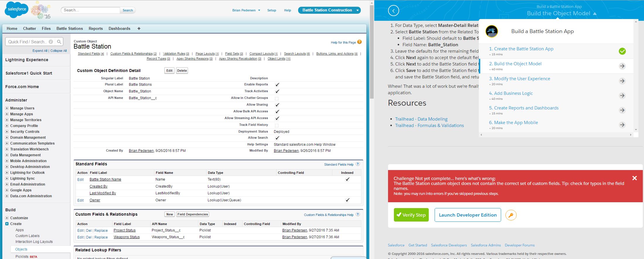Click the Indexed check for Battle Station Name

(x=347, y=179)
